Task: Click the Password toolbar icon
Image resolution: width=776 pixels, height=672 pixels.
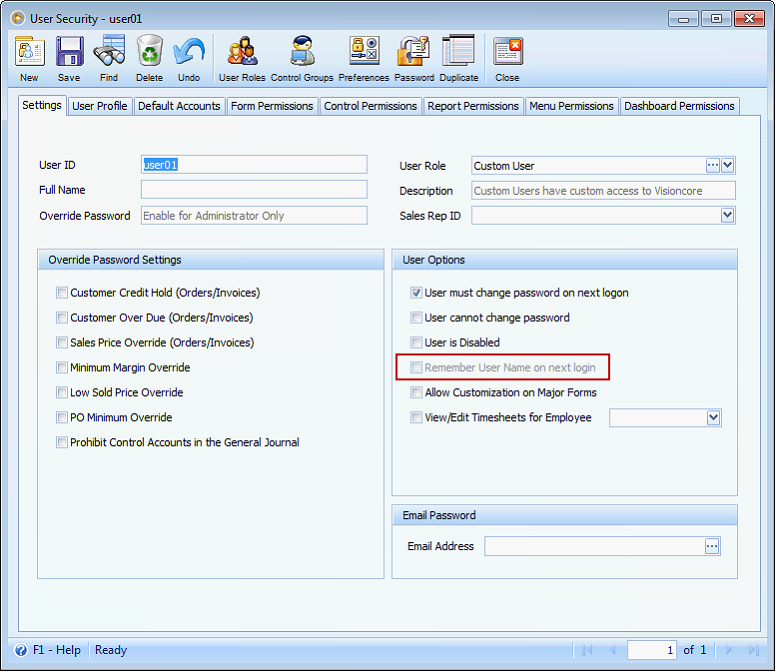Action: click(x=414, y=59)
